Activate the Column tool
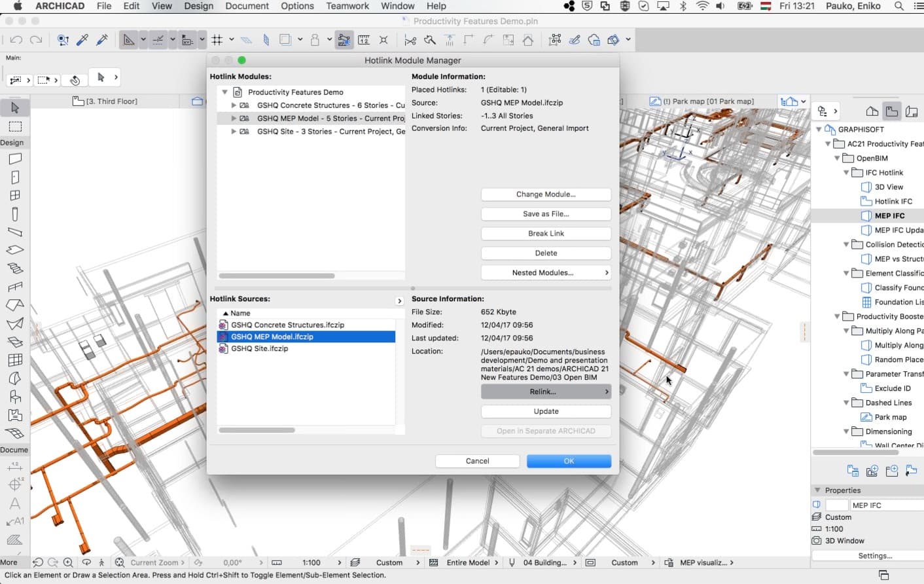 pyautogui.click(x=15, y=213)
